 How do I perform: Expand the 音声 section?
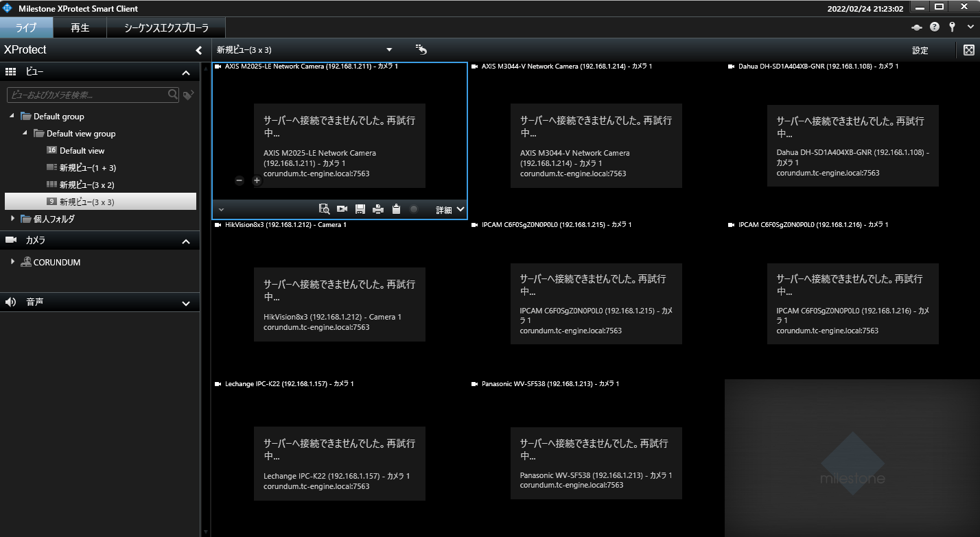coord(186,303)
